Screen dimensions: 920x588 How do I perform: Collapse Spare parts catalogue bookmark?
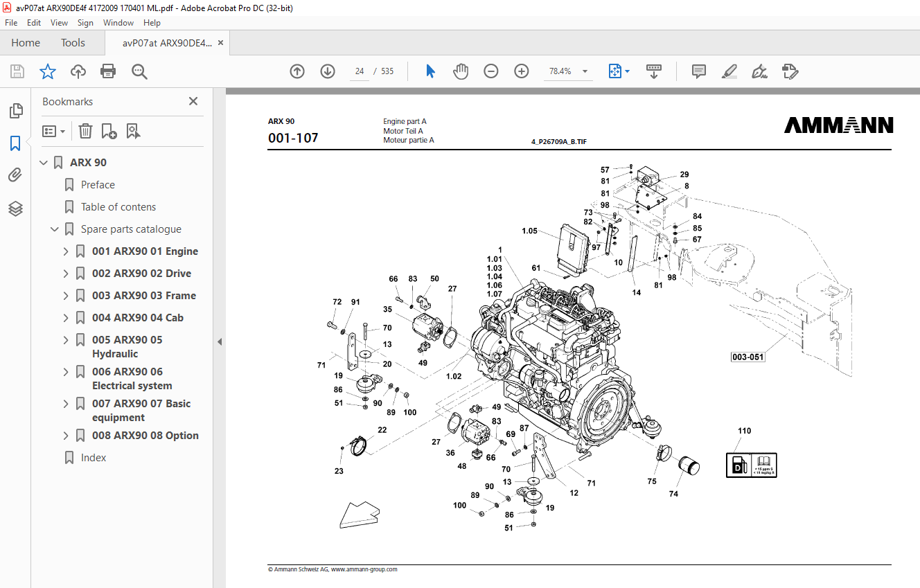55,229
